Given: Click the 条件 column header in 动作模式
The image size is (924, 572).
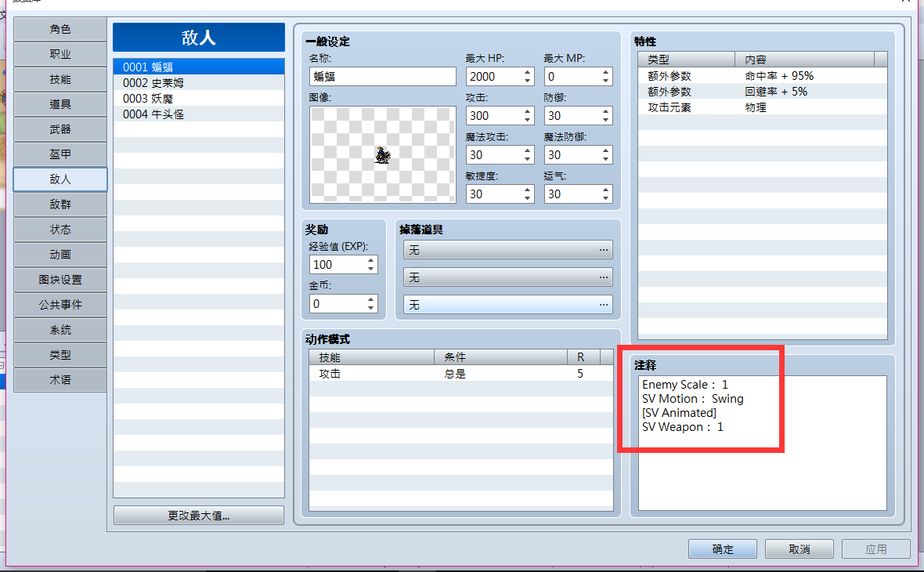Looking at the screenshot, I should 501,357.
